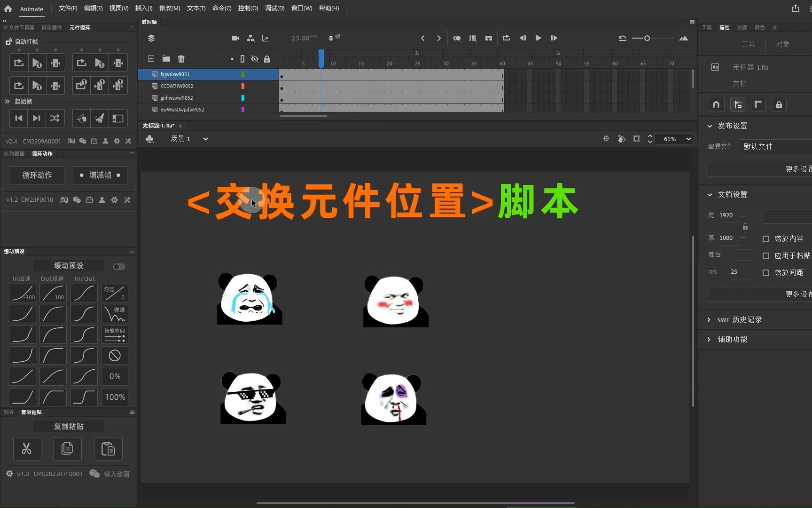Add new layer plus icon
Viewport: 812px width, 508px height.
[x=151, y=59]
